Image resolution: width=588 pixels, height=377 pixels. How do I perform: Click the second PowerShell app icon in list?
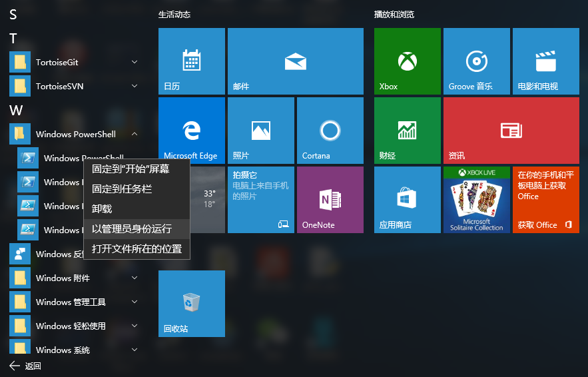coord(28,182)
